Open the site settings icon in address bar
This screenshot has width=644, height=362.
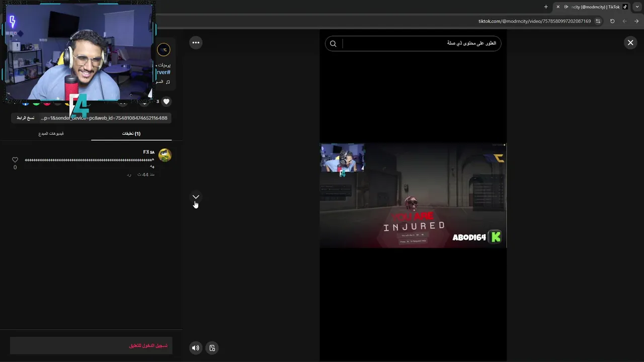coord(598,21)
